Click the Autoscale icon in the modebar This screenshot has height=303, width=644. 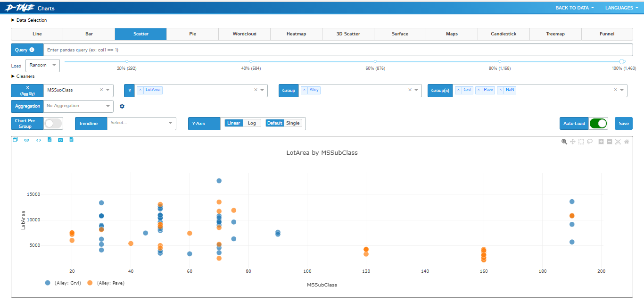[618, 141]
